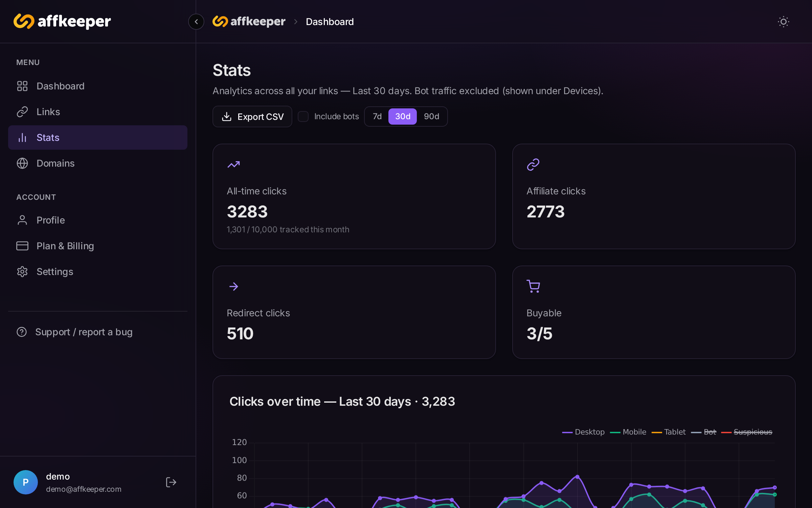Click the affkeeper logo in the breadcrumb

(249, 22)
